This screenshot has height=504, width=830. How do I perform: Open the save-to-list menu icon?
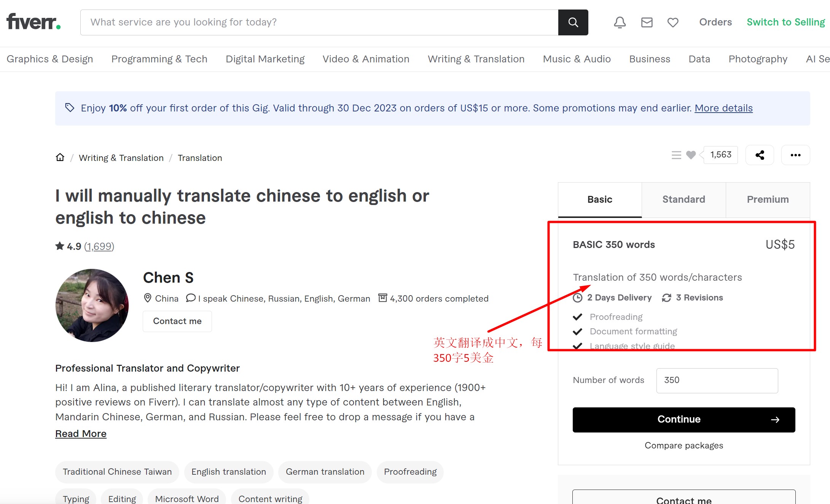coord(676,155)
